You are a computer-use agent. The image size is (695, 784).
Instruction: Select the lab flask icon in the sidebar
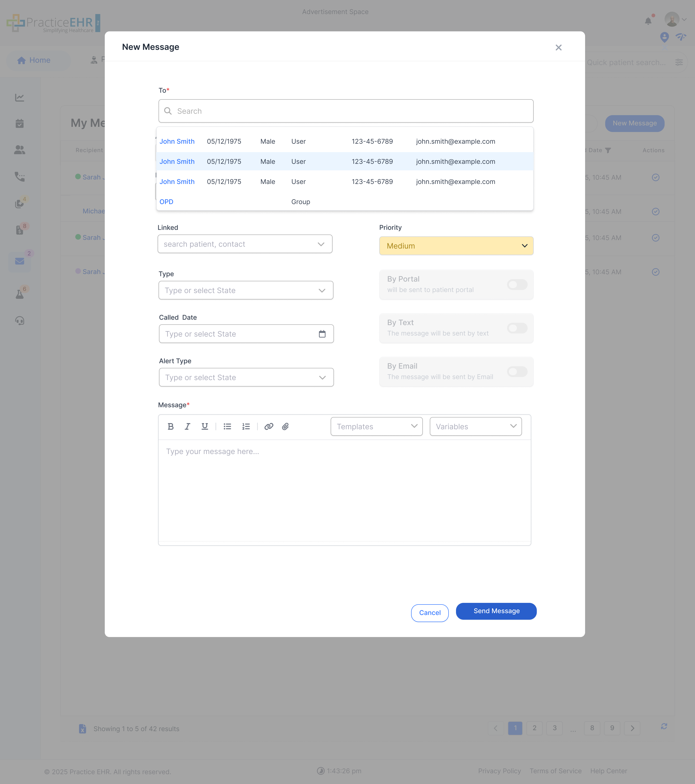[x=20, y=293]
